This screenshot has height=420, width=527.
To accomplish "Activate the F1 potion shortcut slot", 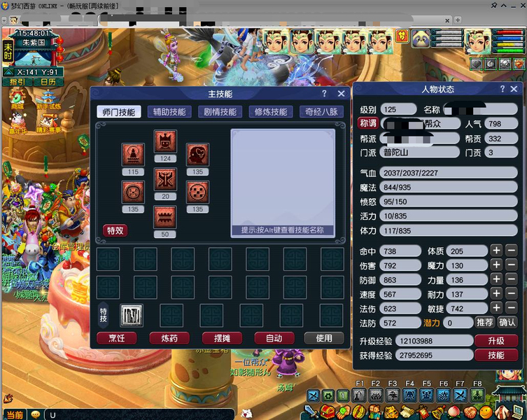I will pyautogui.click(x=358, y=395).
